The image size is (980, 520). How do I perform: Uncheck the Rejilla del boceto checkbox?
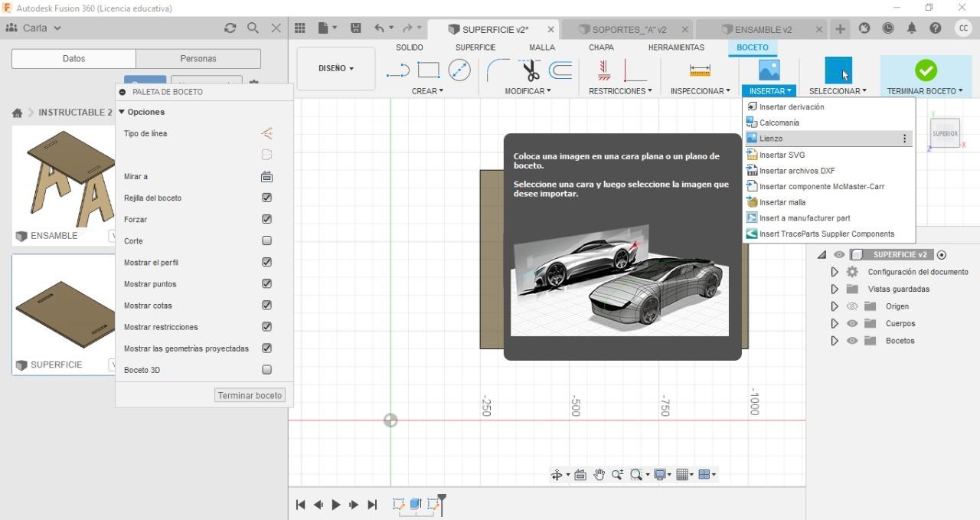(x=266, y=198)
